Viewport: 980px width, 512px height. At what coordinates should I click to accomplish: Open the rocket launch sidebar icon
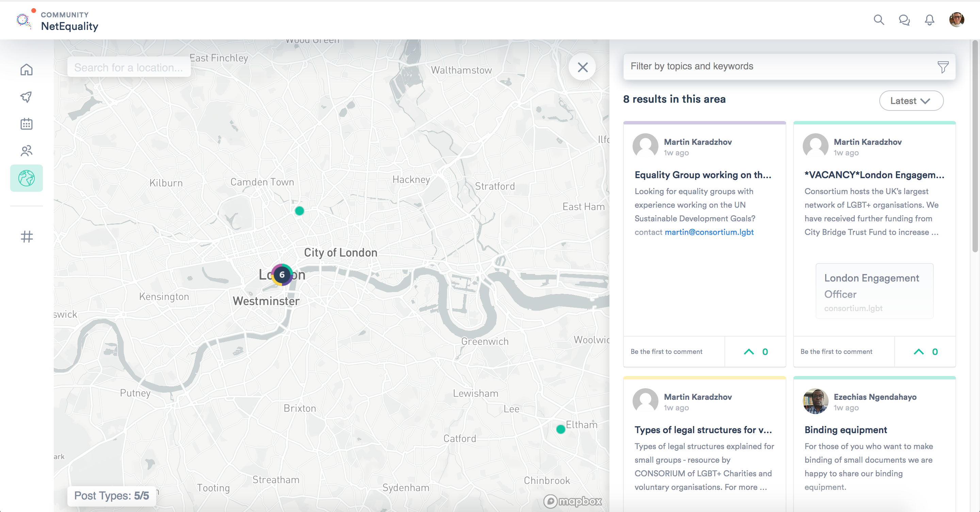(26, 97)
